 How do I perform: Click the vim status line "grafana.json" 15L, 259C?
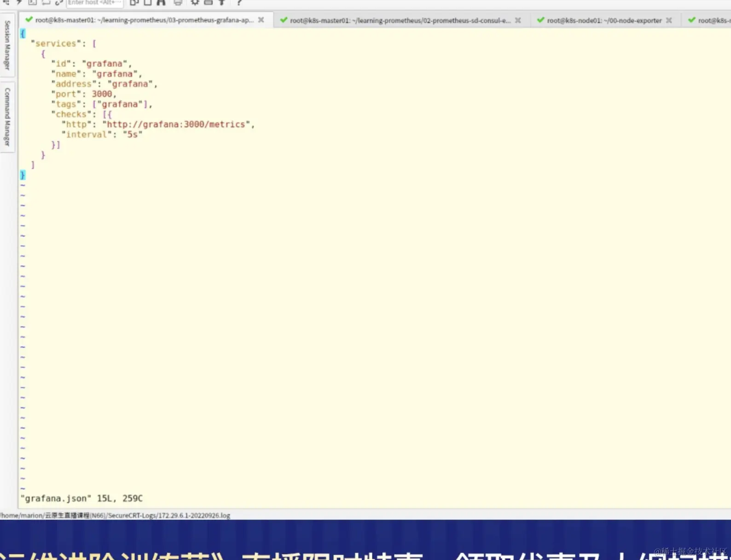pyautogui.click(x=81, y=498)
